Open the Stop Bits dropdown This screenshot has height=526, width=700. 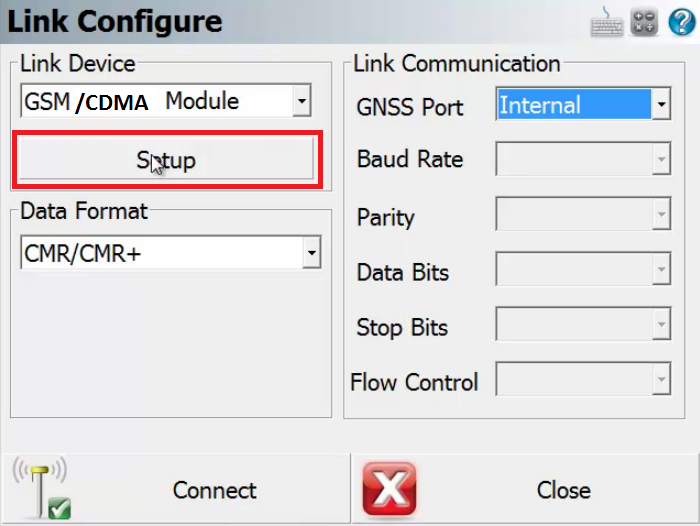(660, 324)
